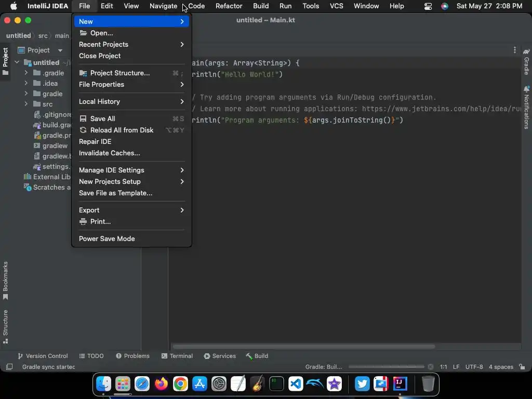Image resolution: width=532 pixels, height=399 pixels.
Task: Open the Problems tool window
Action: pyautogui.click(x=132, y=356)
